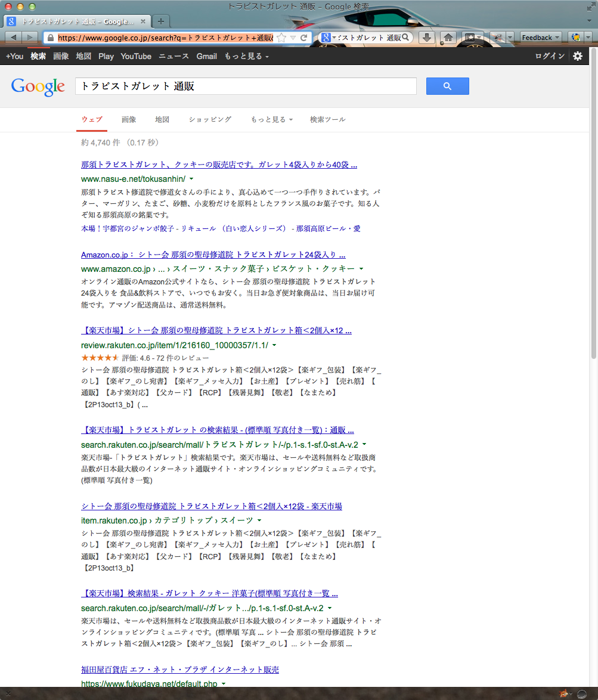Viewport: 598px width, 700px height.
Task: Open the 本場！宇都宮のジャンボ餃子 sublink
Action: click(x=129, y=228)
